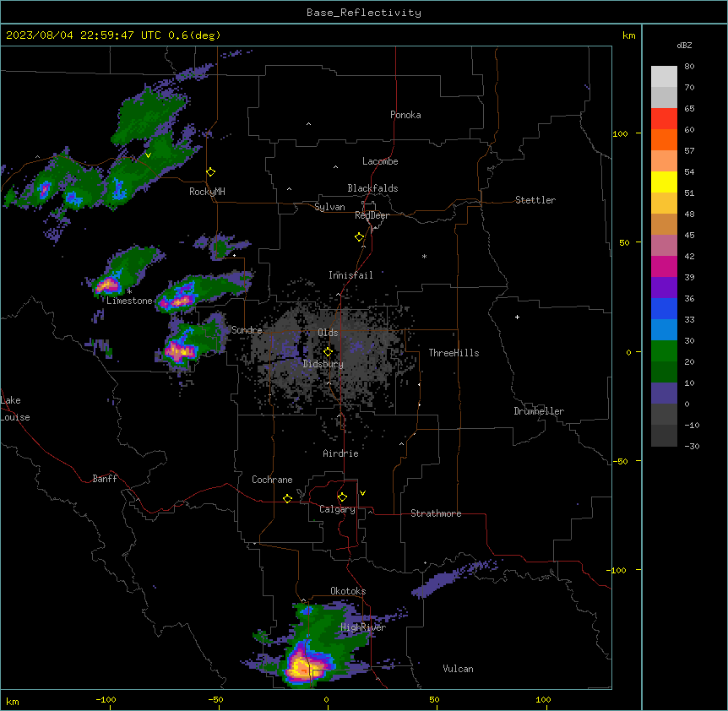Click the yellow diamond marker near RockyMH
The width and height of the screenshot is (728, 711).
[x=211, y=172]
